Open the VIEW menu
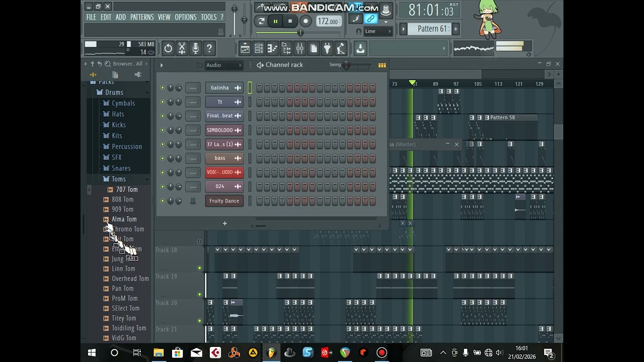This screenshot has height=362, width=644. click(x=164, y=17)
